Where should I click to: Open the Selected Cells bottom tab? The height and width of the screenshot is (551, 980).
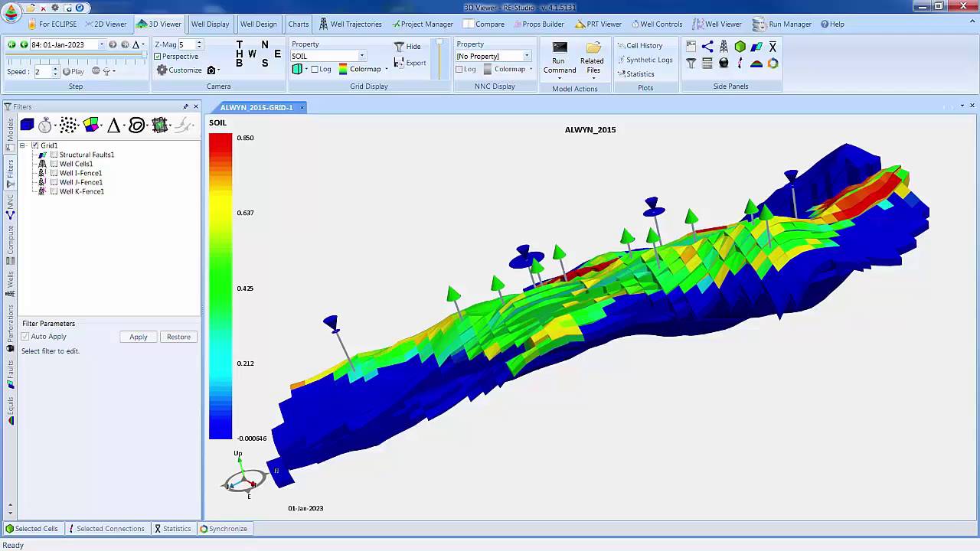(x=31, y=529)
